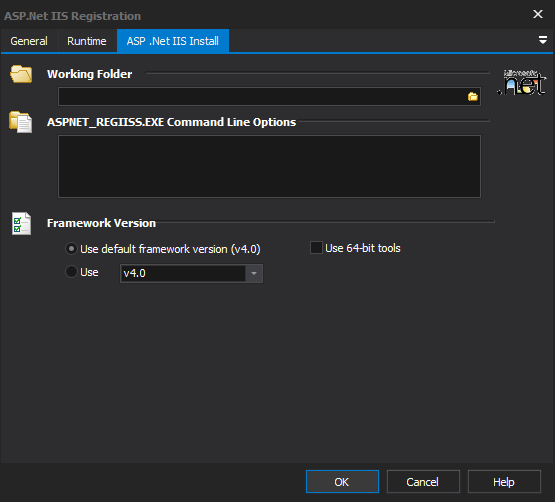This screenshot has height=502, width=555.
Task: Click the ASP.NET logo icon
Action: (522, 82)
